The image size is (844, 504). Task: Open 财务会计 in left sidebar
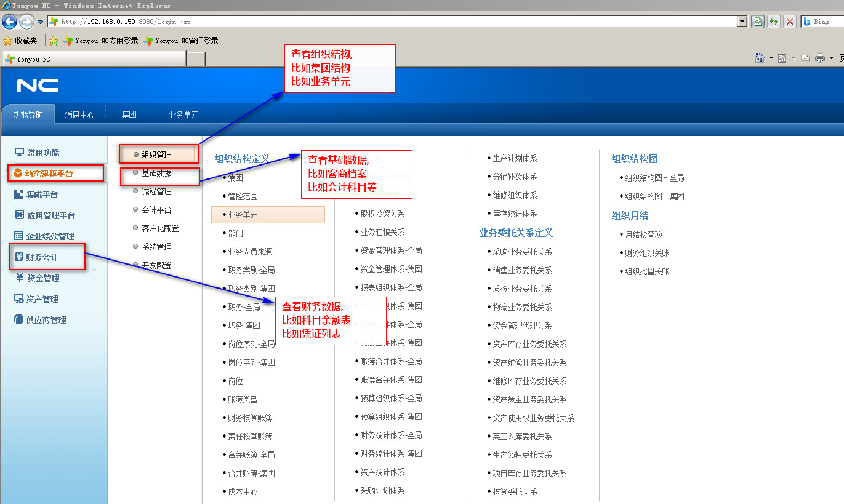point(42,257)
